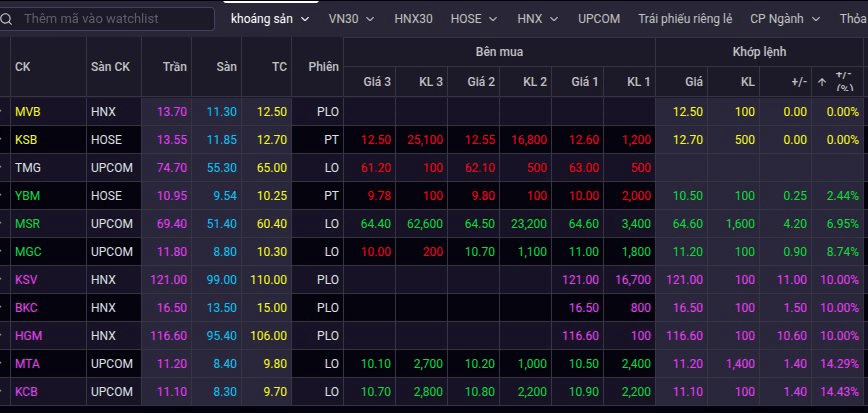Screen dimensions: 868x413
Task: Click the Khớp lệnh KL column header
Action: [747, 82]
